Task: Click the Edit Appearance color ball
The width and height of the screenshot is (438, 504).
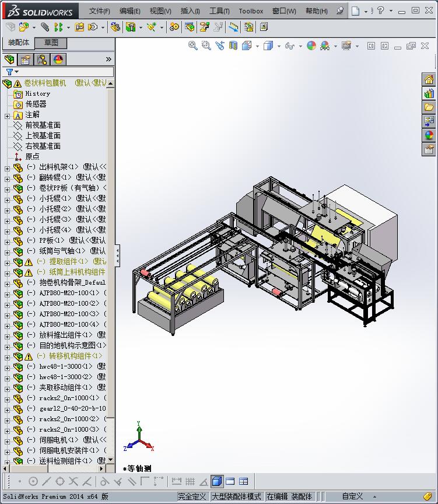Action: click(311, 45)
